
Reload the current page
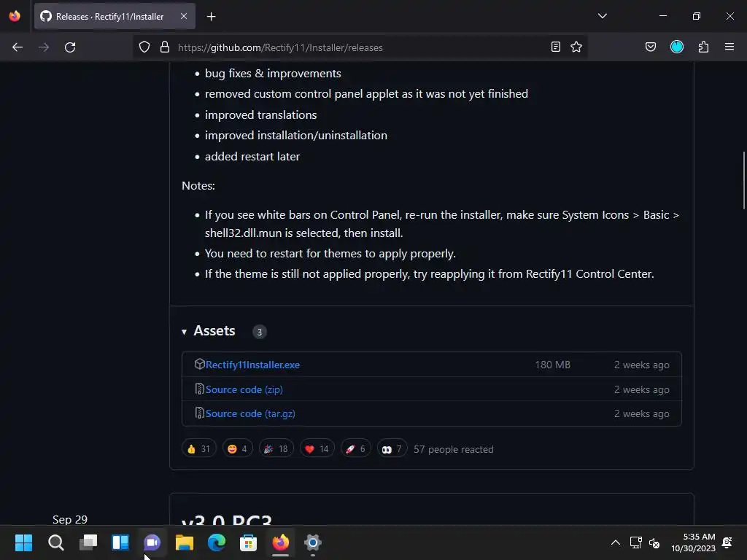coord(70,47)
